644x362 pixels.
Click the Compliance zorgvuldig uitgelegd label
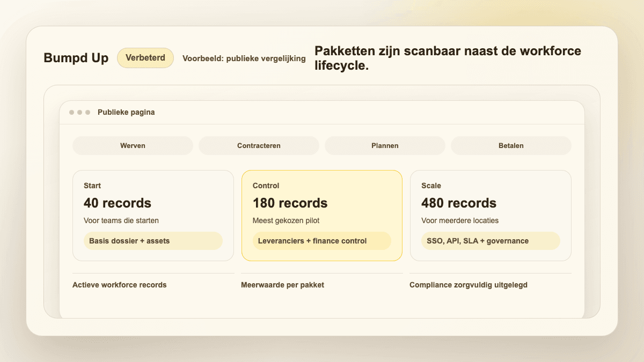pos(469,285)
